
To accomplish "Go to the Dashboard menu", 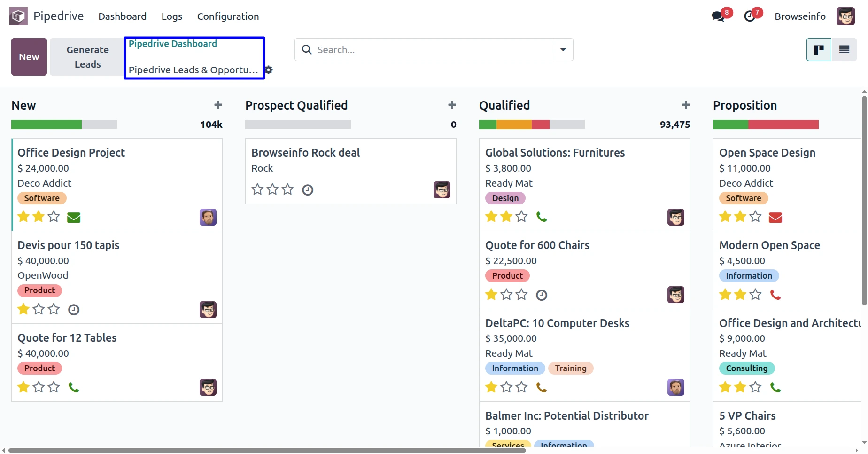I will [x=122, y=16].
